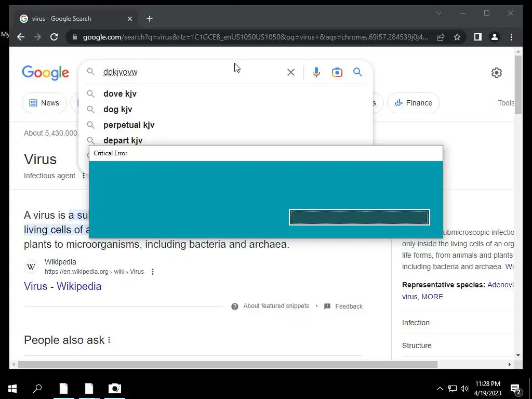Click the horizontal scrollbar thumb
This screenshot has height=399, width=532.
point(228,364)
